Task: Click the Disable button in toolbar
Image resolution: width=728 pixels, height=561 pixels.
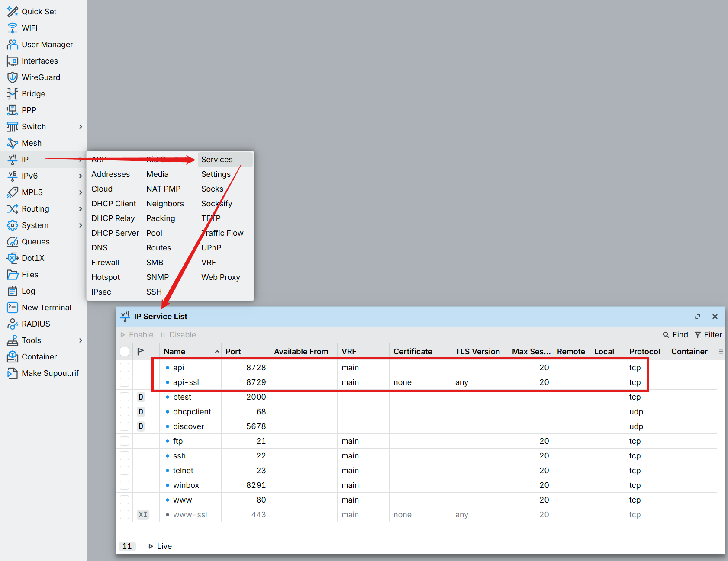Action: coord(178,335)
